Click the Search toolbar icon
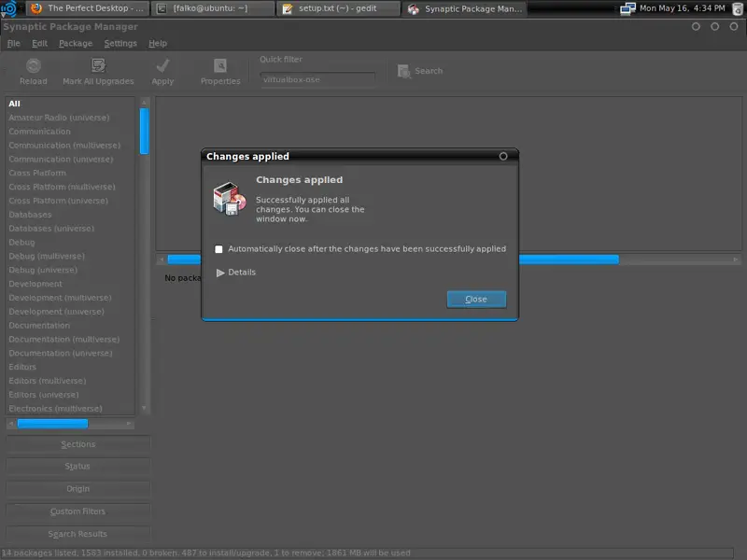The image size is (747, 560). (404, 71)
